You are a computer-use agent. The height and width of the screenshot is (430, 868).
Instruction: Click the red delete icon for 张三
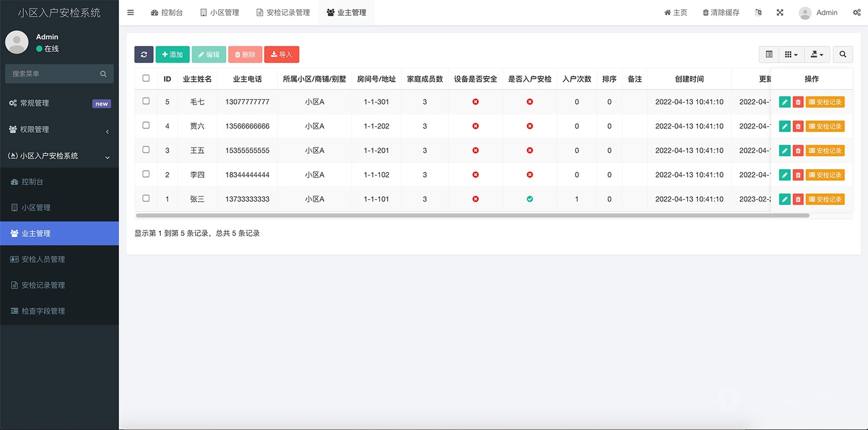coord(798,199)
